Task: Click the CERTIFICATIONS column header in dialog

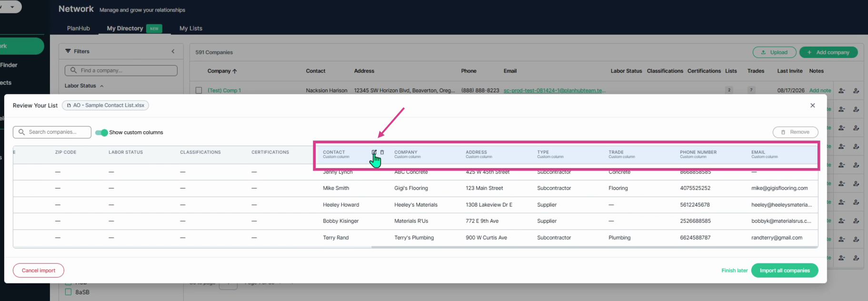Action: 270,152
